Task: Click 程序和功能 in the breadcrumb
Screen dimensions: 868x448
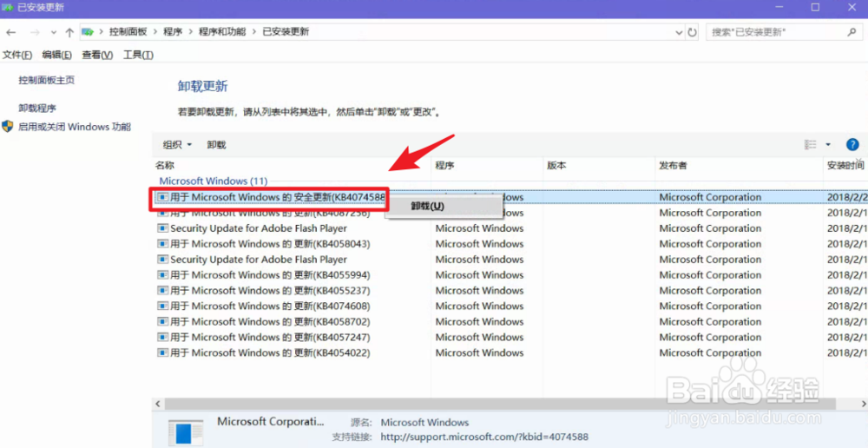Action: pyautogui.click(x=222, y=32)
